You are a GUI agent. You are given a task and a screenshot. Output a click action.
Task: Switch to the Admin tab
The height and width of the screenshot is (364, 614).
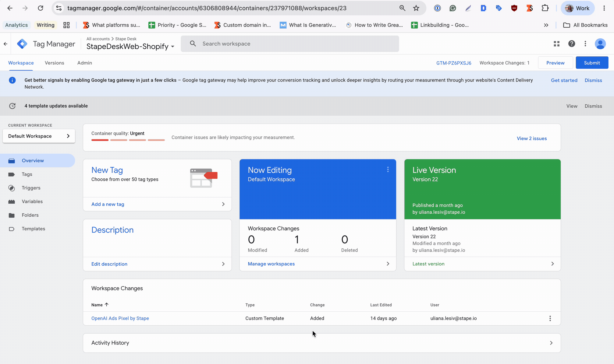point(85,63)
